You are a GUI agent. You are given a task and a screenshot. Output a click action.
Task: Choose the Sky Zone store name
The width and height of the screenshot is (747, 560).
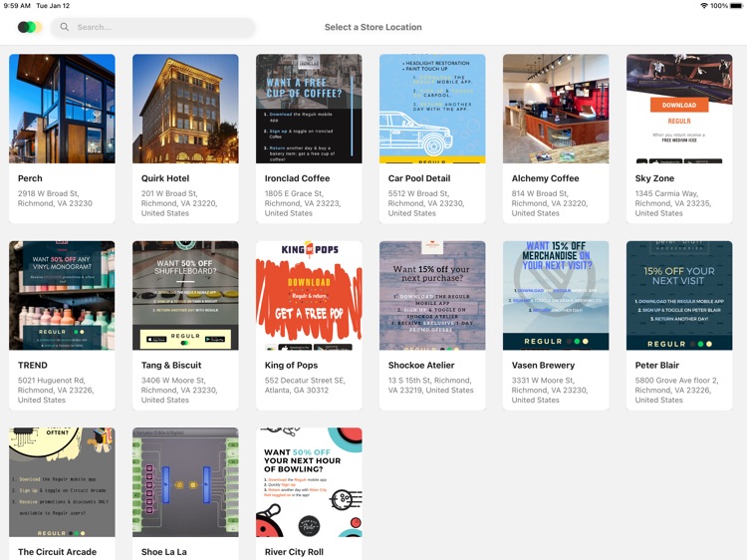pyautogui.click(x=654, y=178)
